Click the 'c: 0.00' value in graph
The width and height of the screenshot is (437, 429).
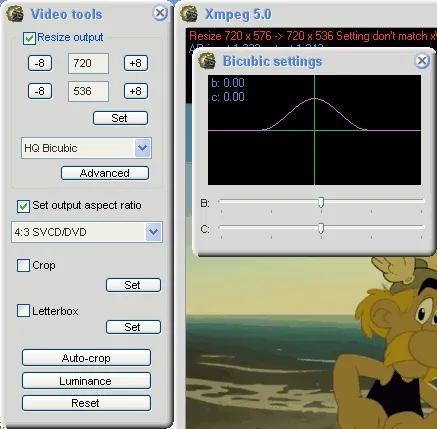click(x=228, y=97)
